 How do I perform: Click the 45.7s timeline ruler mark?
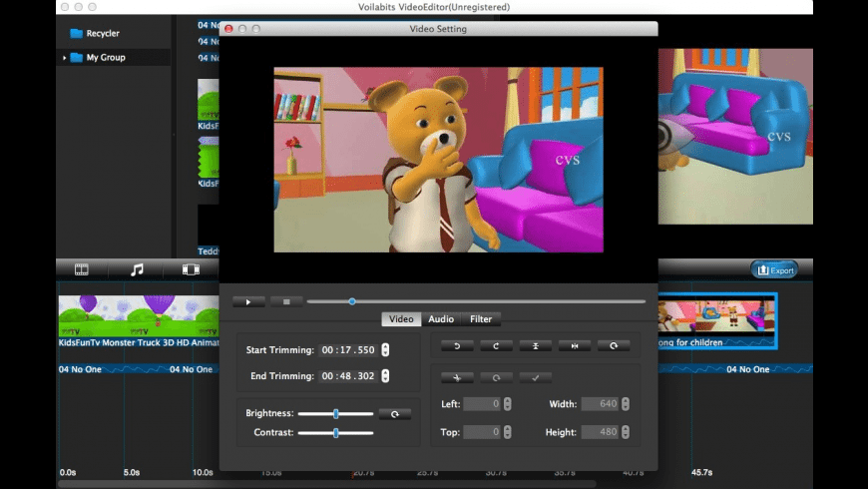(x=701, y=472)
